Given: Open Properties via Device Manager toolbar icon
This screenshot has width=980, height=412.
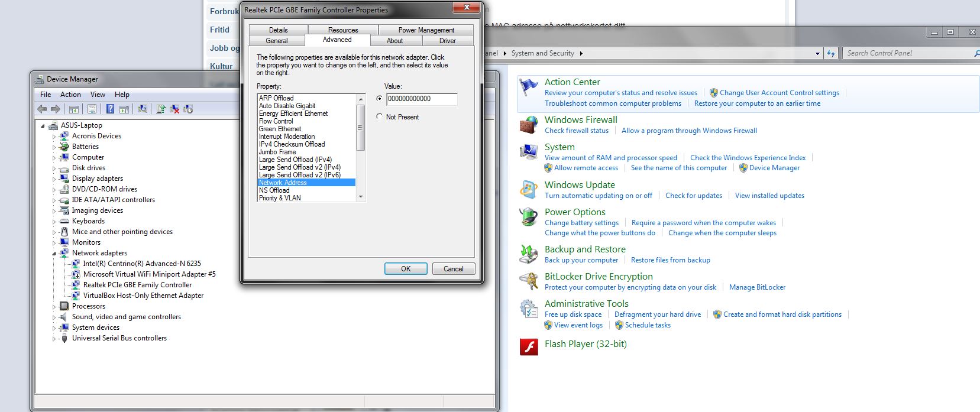Looking at the screenshot, I should click(x=92, y=109).
